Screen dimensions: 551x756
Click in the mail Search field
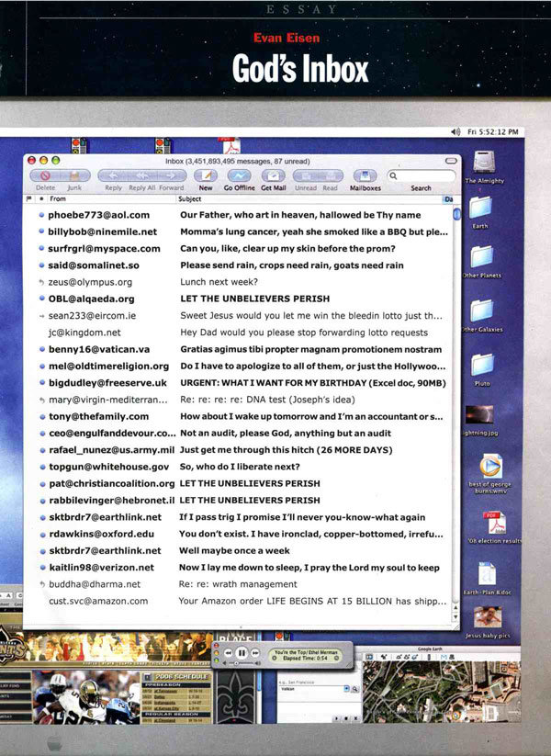421,175
